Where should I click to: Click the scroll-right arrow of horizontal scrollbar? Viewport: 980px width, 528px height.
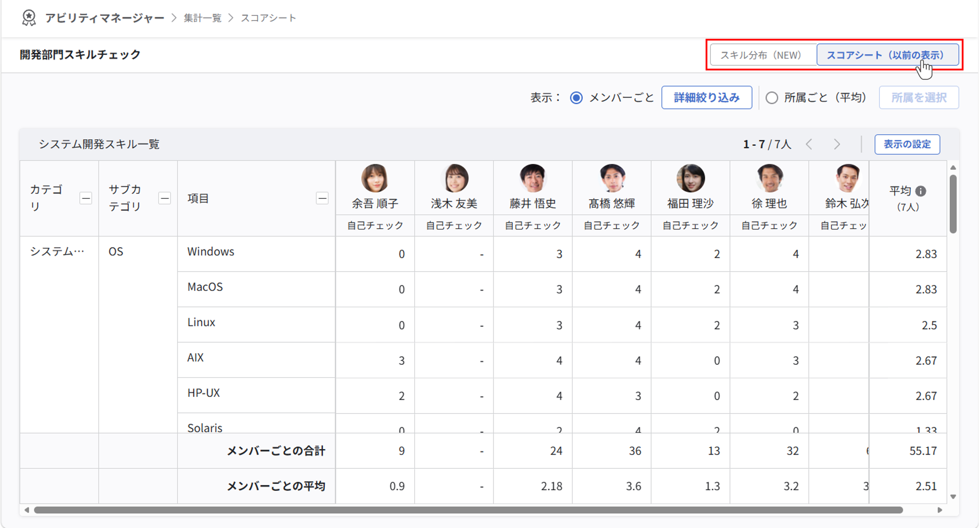[940, 510]
